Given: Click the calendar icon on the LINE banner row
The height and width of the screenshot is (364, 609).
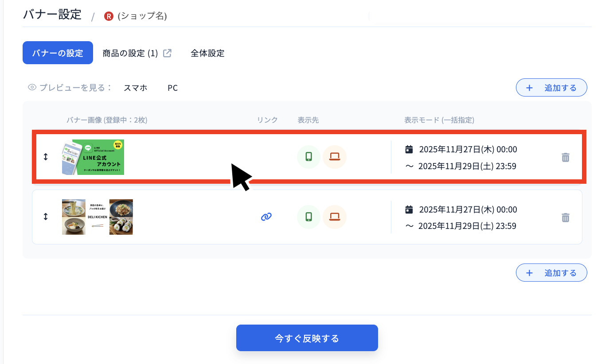Looking at the screenshot, I should pyautogui.click(x=409, y=149).
